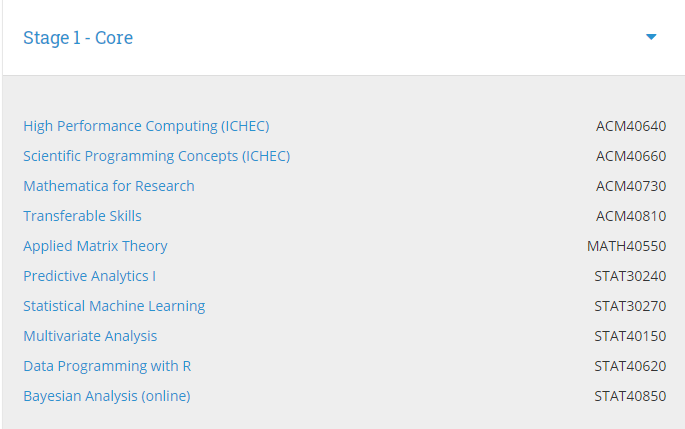Click the Stage 1 - Core heading
Image resolution: width=685 pixels, height=429 pixels.
coord(78,38)
